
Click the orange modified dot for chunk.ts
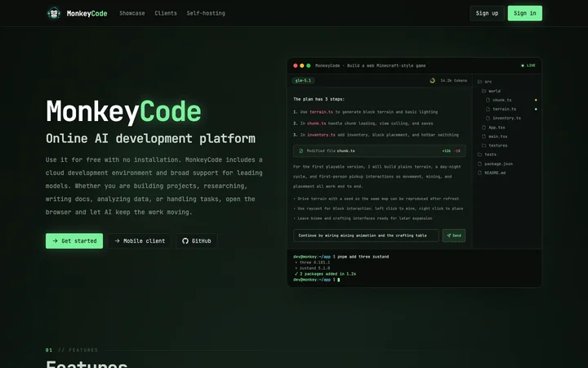coord(536,100)
